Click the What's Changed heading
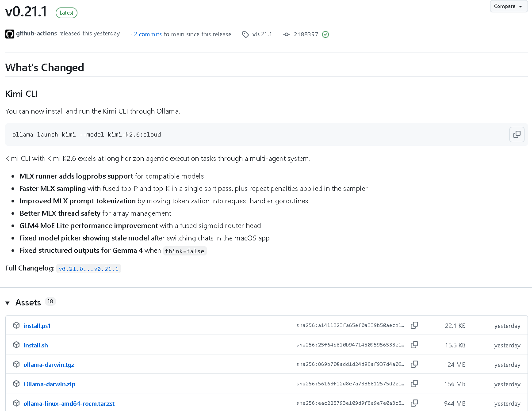 pos(45,68)
